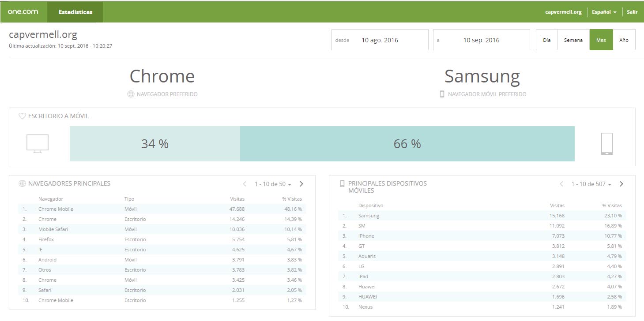This screenshot has height=321, width=644.
Task: Go to previous page of Navegadores principales
Action: (245, 184)
